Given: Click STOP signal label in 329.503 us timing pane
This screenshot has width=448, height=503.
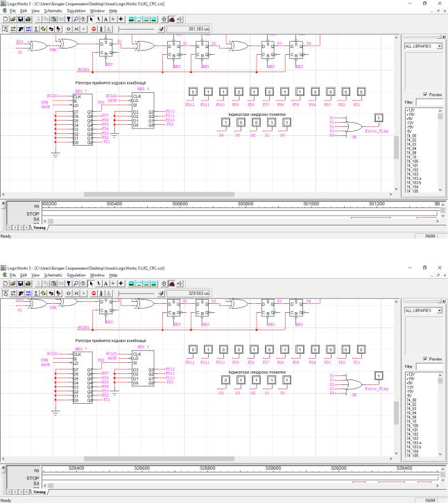Looking at the screenshot, I should (33, 478).
